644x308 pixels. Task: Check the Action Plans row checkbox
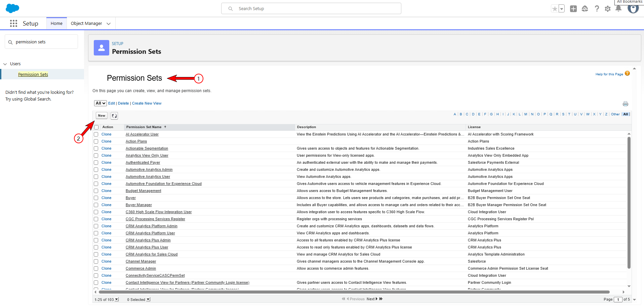tap(96, 141)
